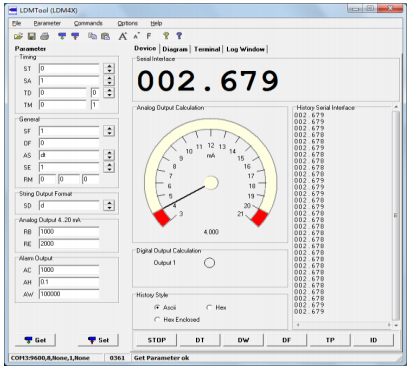Click the SD string output format field
This screenshot has height=368, width=411.
(69, 205)
